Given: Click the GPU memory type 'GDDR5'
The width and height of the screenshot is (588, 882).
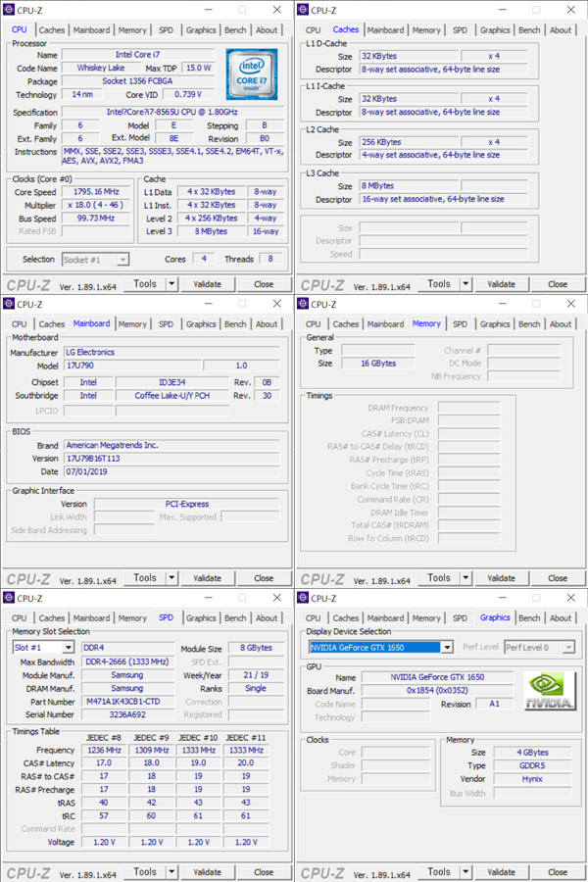Looking at the screenshot, I should pyautogui.click(x=532, y=765).
